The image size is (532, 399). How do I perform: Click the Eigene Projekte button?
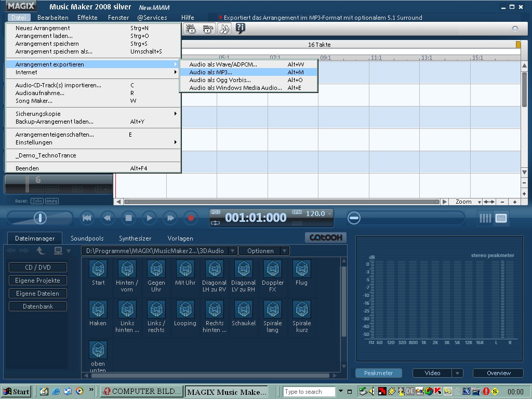click(x=38, y=280)
